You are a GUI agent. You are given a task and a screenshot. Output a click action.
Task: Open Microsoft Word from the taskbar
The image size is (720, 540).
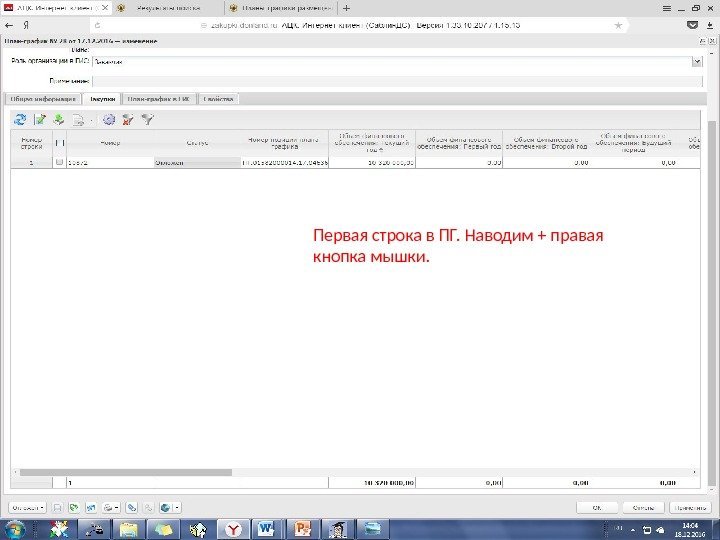click(x=268, y=529)
